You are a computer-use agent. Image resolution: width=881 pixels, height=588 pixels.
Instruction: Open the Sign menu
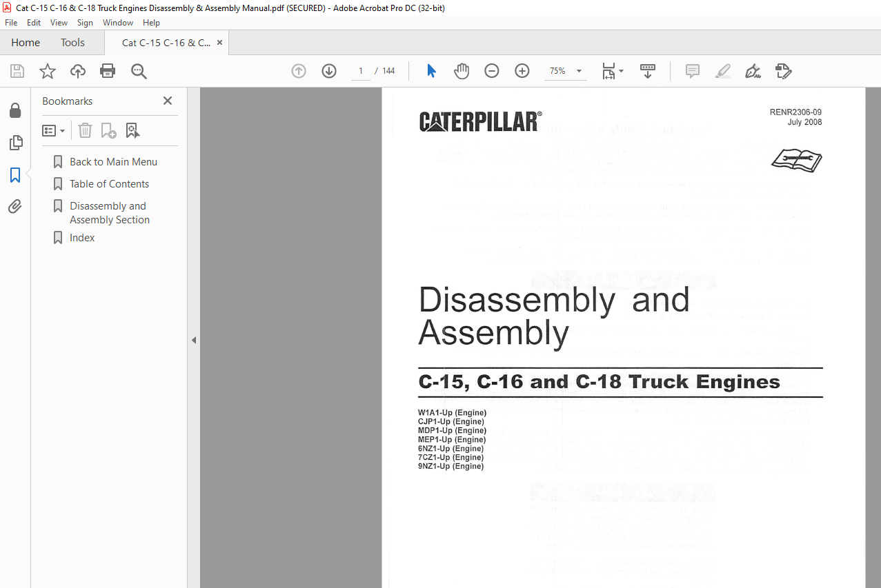pos(85,23)
